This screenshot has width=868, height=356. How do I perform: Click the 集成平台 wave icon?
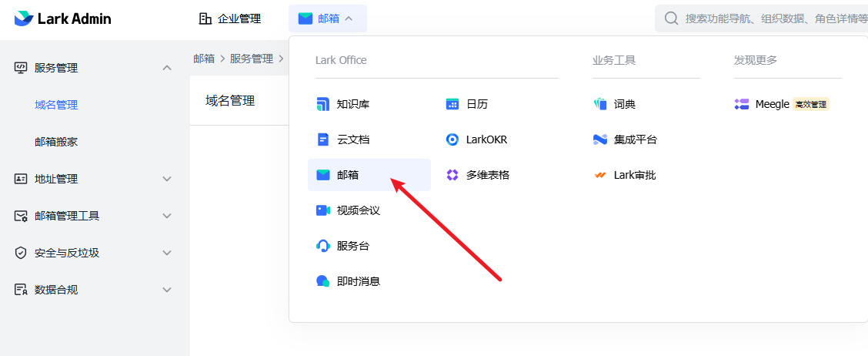coord(600,139)
